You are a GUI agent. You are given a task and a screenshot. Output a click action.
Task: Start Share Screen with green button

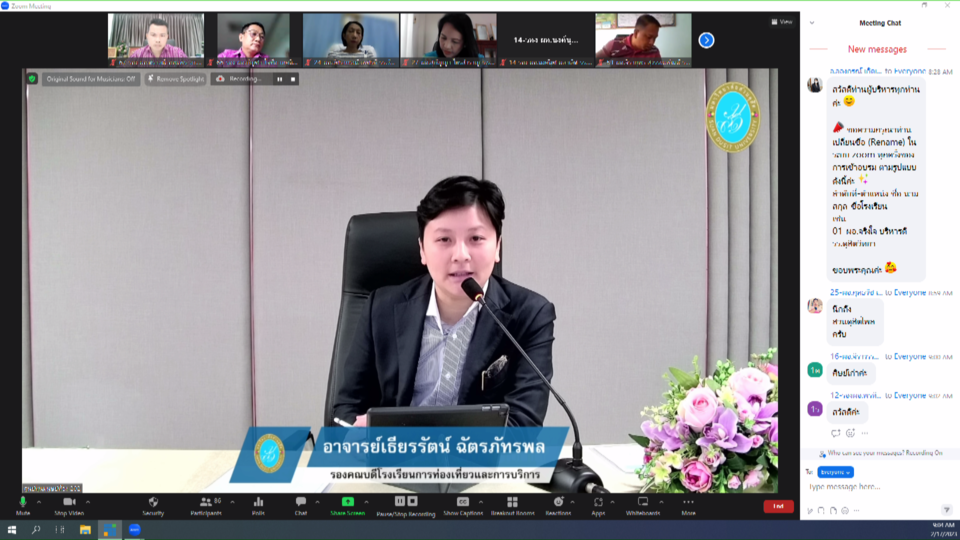(x=347, y=506)
